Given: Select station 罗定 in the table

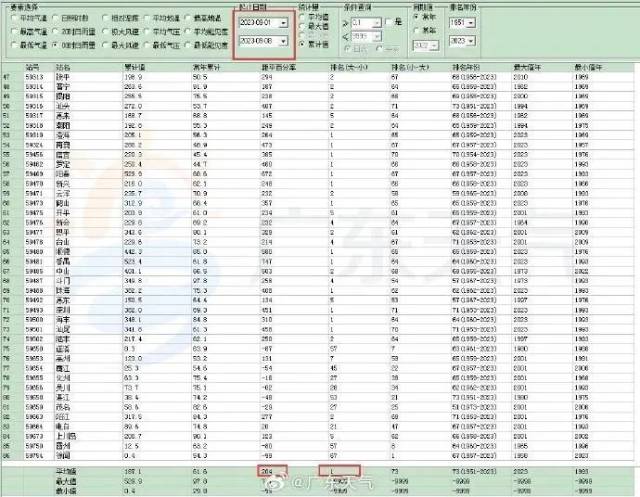Looking at the screenshot, I should coord(63,164).
